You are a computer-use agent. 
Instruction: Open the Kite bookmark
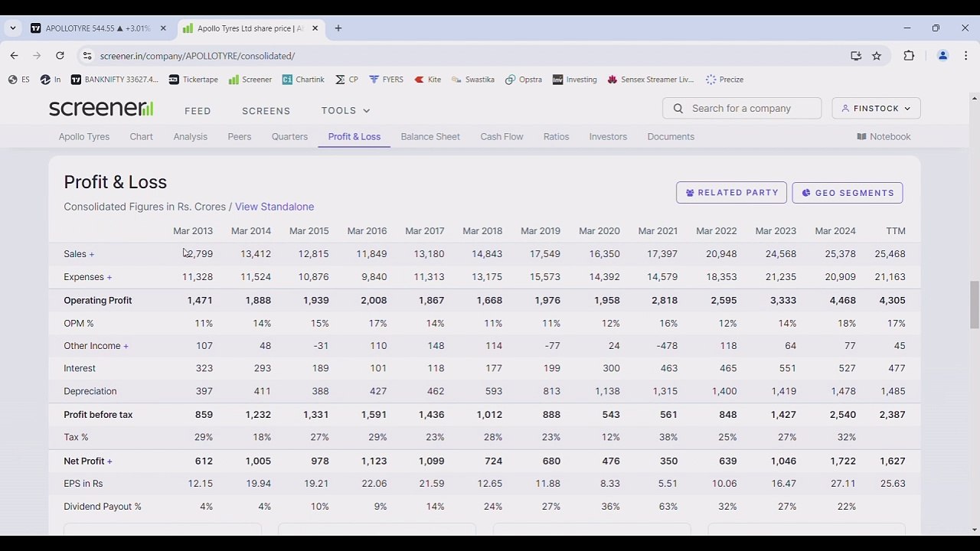tap(427, 80)
